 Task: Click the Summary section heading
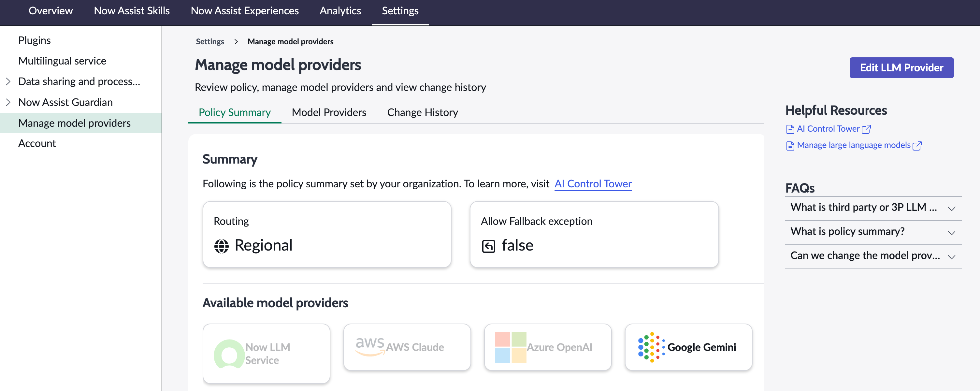tap(230, 159)
